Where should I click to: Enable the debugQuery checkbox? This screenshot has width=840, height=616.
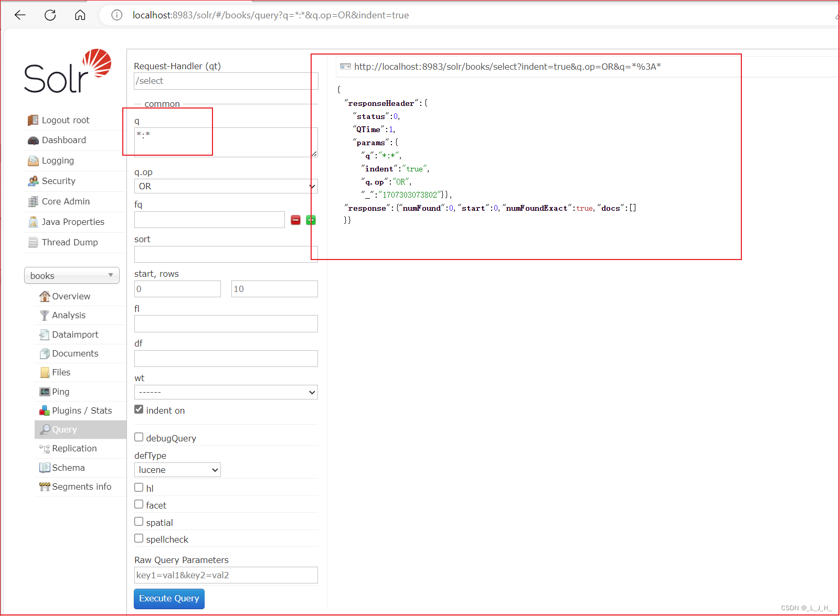(139, 437)
